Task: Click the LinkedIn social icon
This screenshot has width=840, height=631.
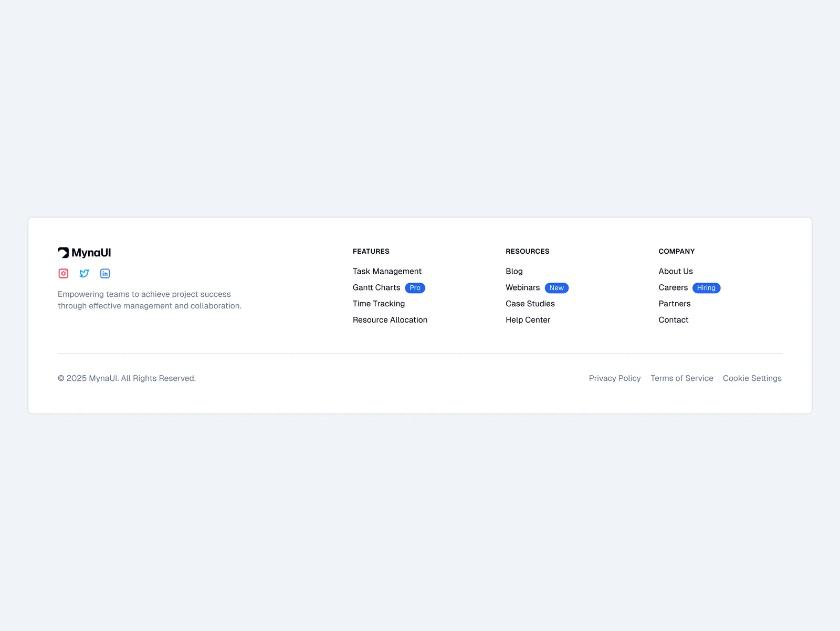Action: pyautogui.click(x=105, y=273)
